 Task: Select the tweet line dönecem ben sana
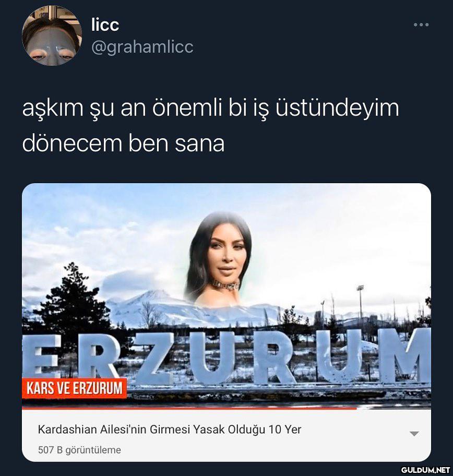pos(123,143)
